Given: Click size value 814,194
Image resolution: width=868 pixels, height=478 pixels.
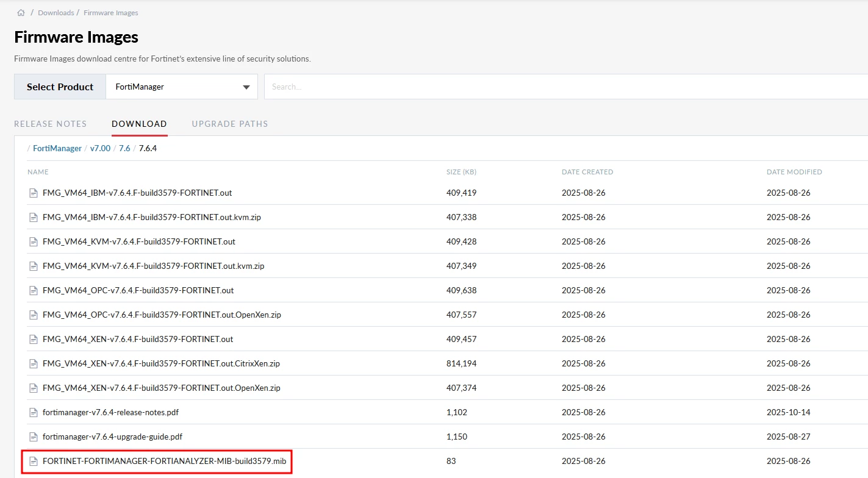Looking at the screenshot, I should click(x=461, y=363).
